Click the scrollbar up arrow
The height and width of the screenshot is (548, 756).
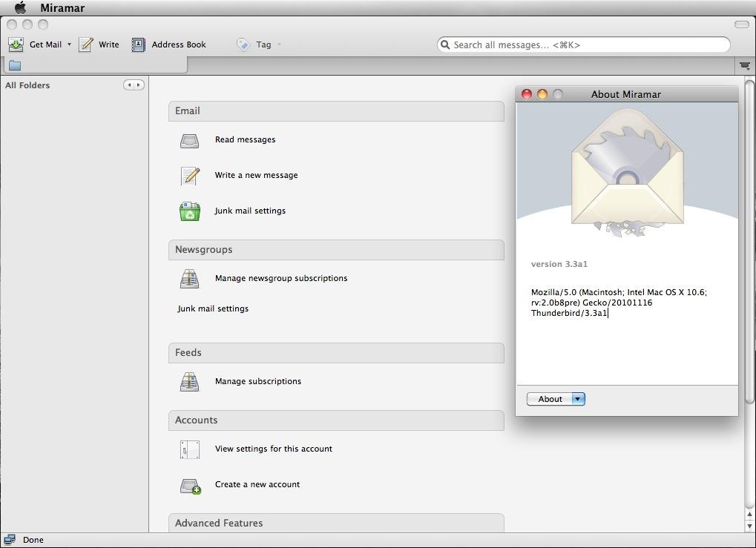click(x=749, y=515)
